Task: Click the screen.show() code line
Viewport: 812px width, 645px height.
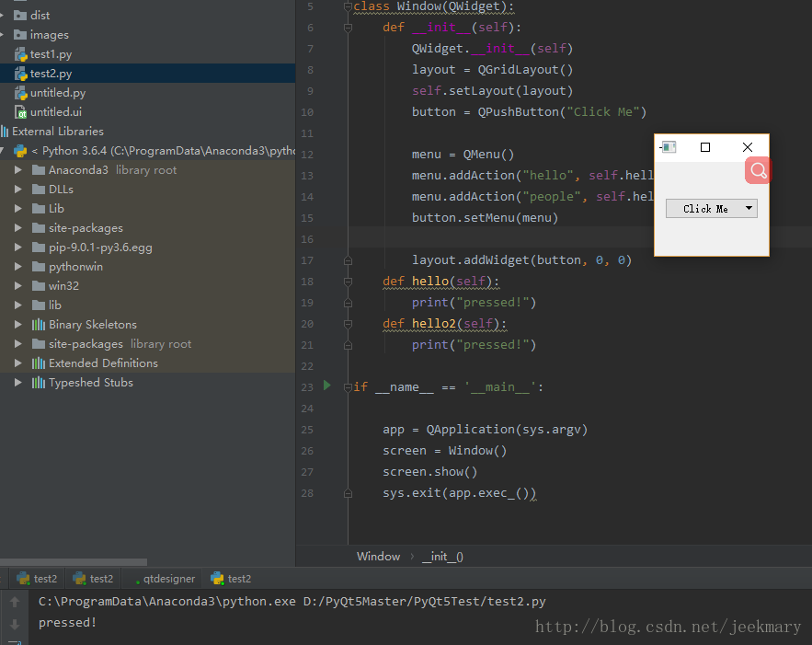Action: (429, 472)
